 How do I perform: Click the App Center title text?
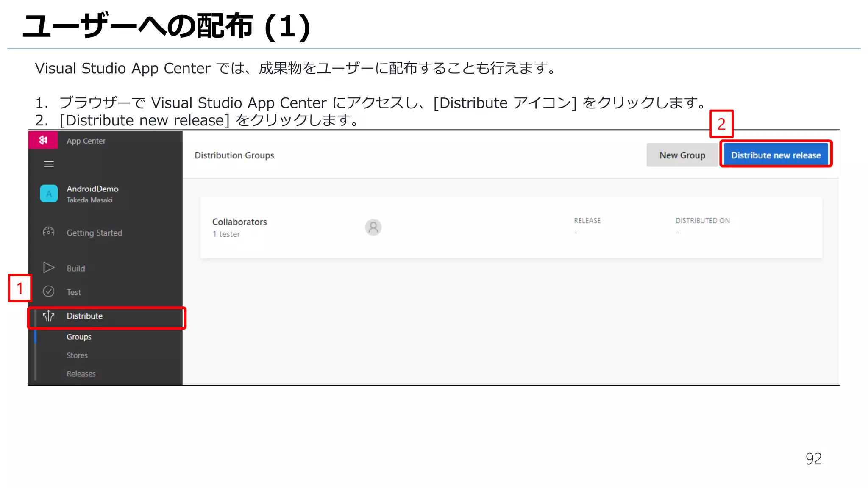point(86,141)
